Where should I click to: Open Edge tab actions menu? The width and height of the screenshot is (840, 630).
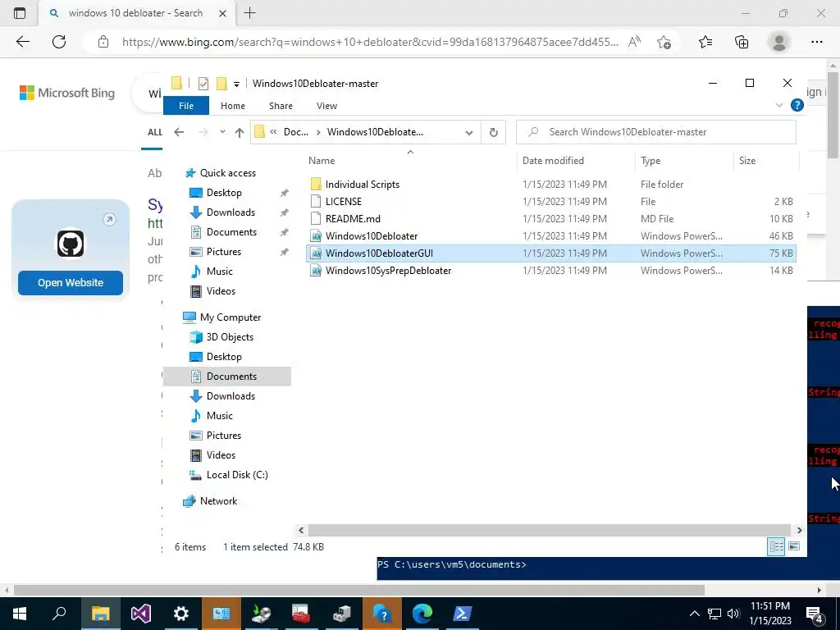click(x=20, y=13)
